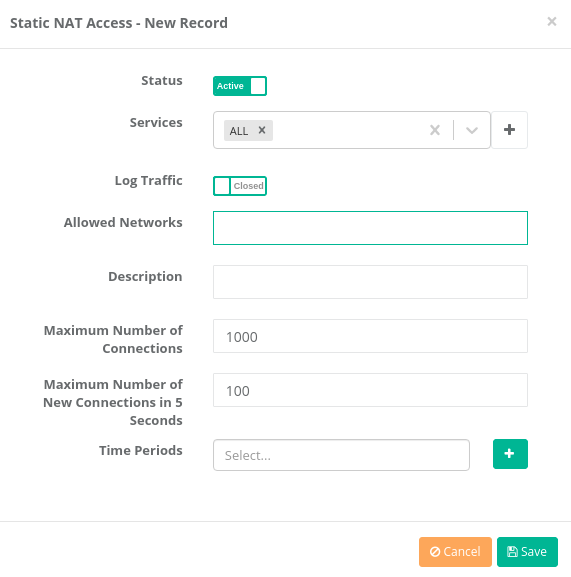
Task: Click the empty area of Services box
Action: 350,130
